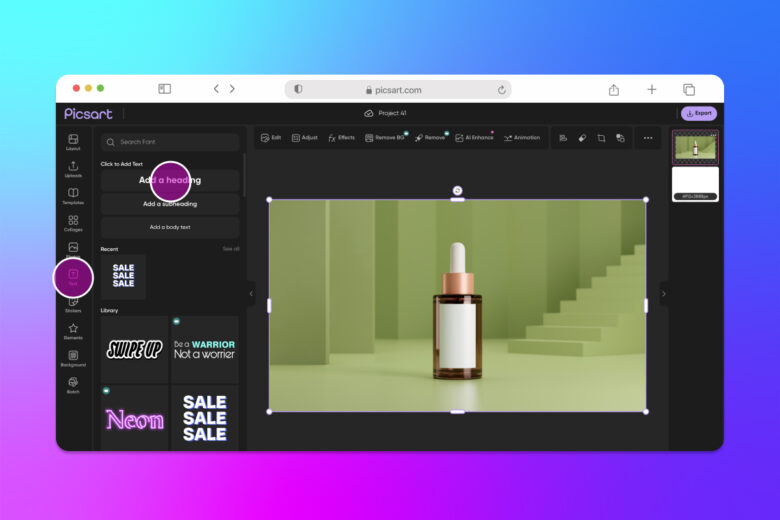Click the rotate handle above the image

[x=458, y=191]
